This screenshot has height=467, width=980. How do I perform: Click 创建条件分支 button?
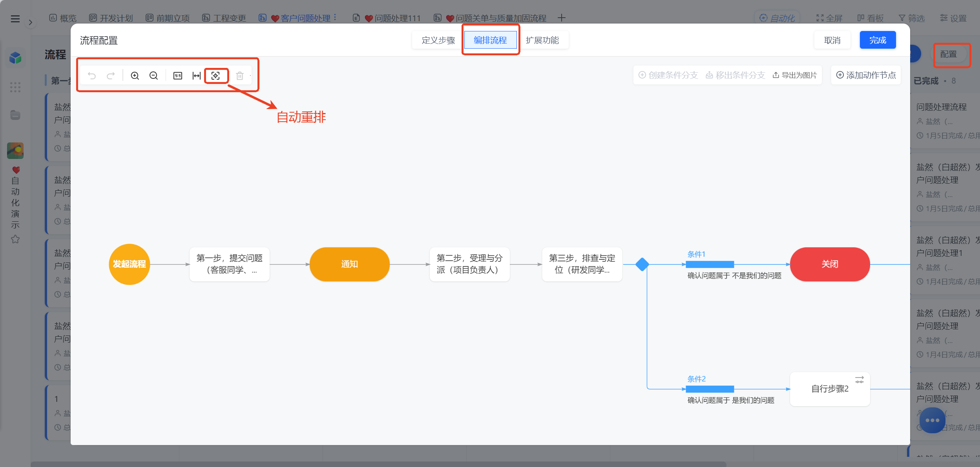pos(668,75)
